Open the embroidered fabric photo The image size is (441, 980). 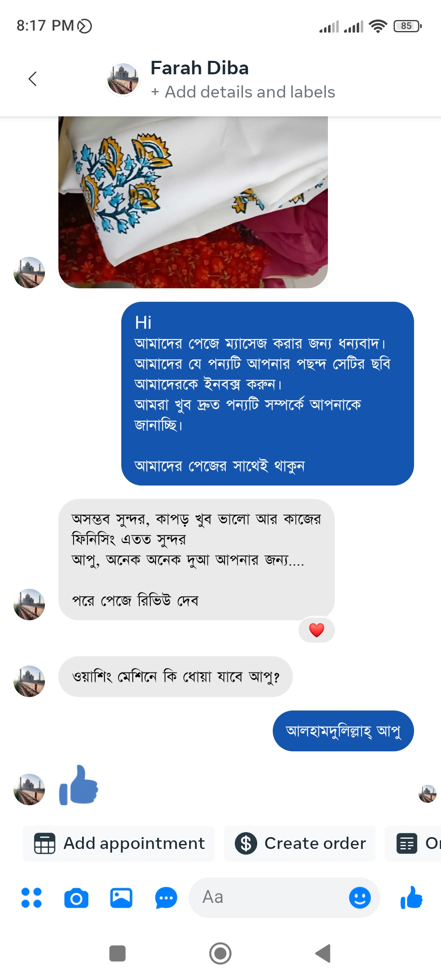(x=193, y=202)
